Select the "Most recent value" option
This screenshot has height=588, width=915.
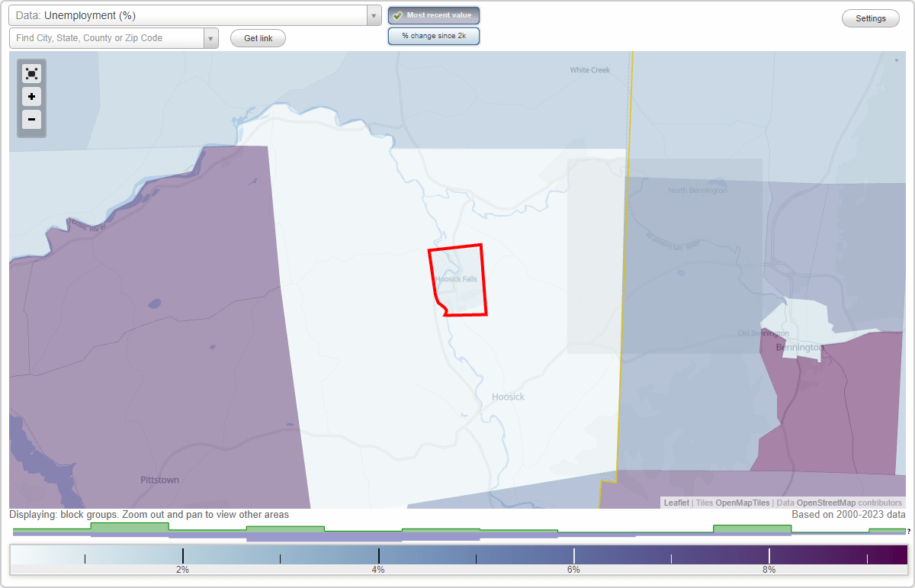point(434,15)
